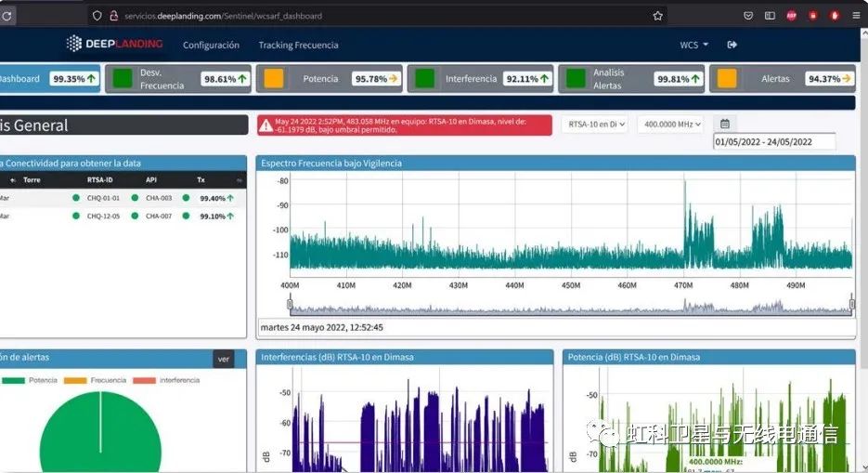
Task: Click the spectrum overview range slider track
Action: tap(571, 308)
